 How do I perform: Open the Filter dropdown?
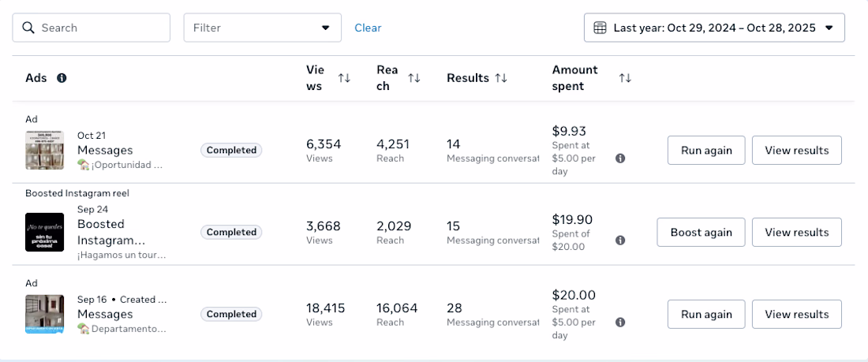click(x=262, y=28)
